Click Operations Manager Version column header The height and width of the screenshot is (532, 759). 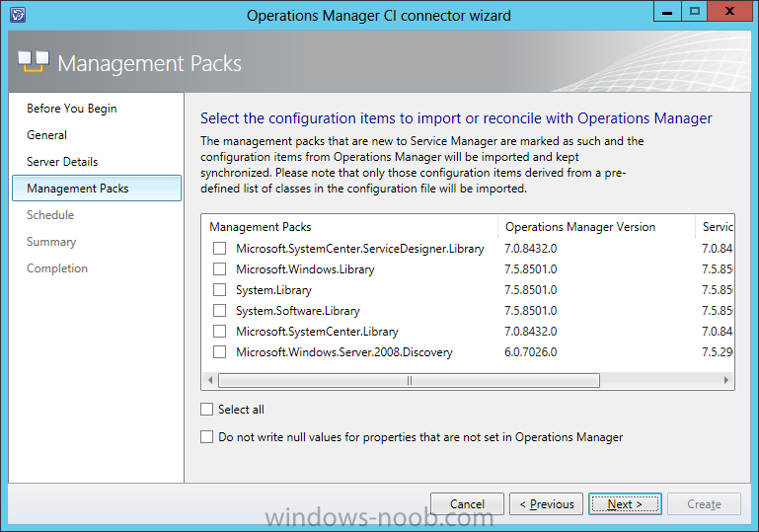tap(596, 227)
